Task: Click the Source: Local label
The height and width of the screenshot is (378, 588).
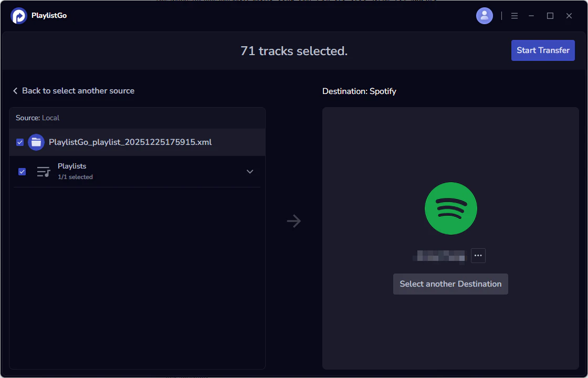Action: click(37, 118)
